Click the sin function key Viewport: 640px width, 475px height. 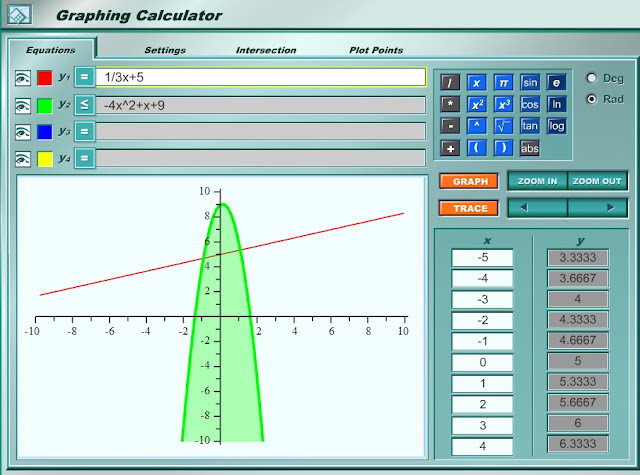530,83
